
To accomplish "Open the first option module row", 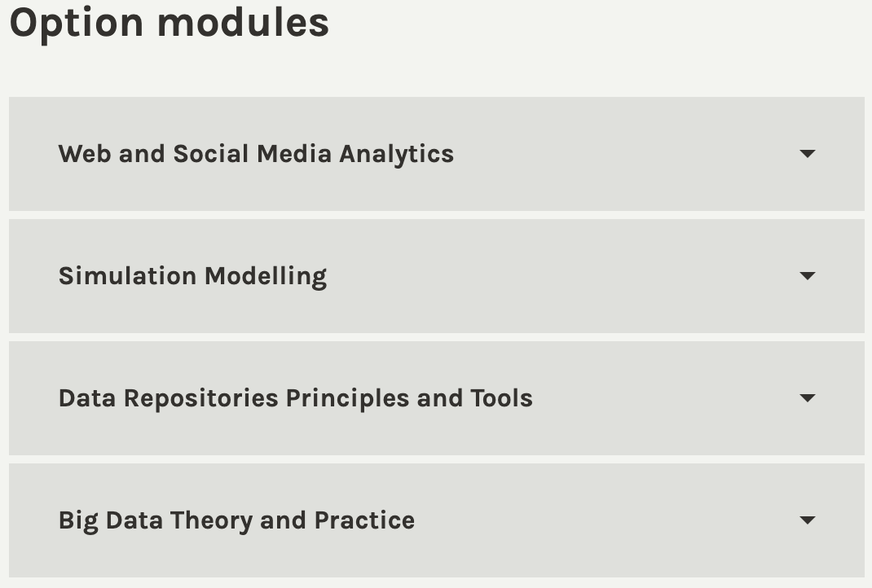I will [436, 154].
